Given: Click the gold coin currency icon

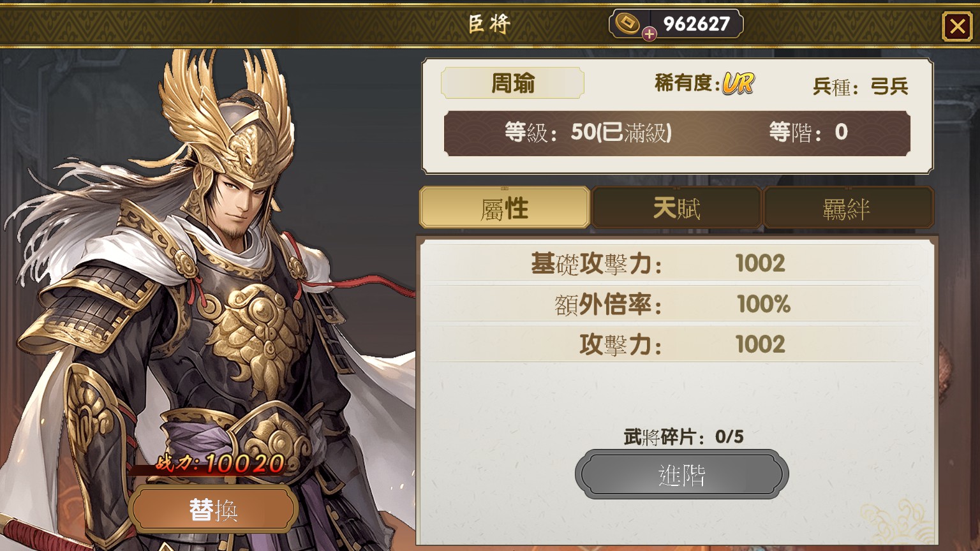Looking at the screenshot, I should [x=628, y=23].
